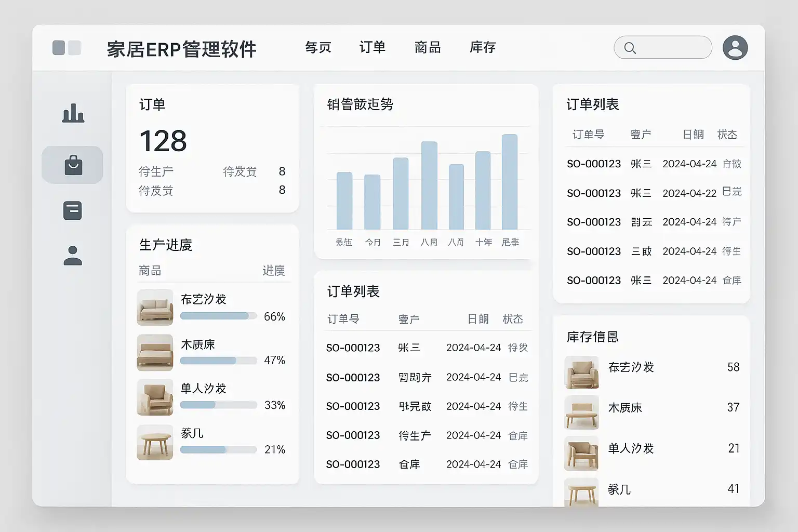The width and height of the screenshot is (798, 532).
Task: Click the 木质床 progress bar at 47%
Action: 218,361
